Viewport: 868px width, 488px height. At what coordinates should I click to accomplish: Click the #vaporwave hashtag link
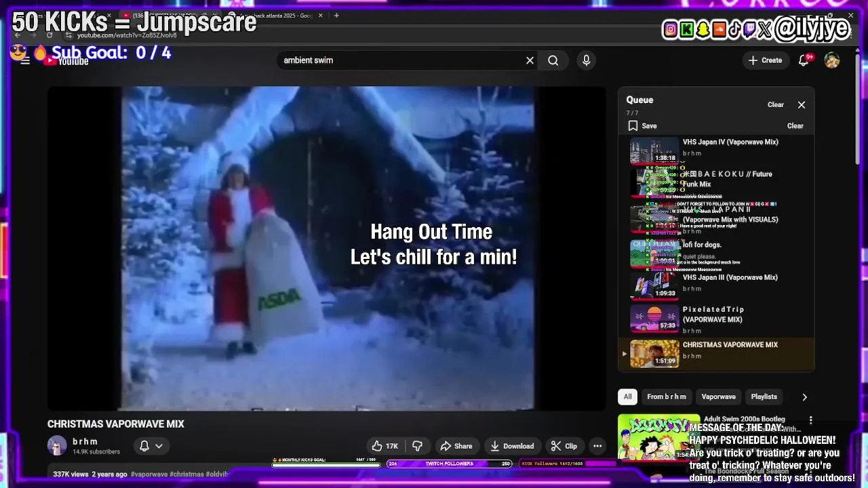149,474
